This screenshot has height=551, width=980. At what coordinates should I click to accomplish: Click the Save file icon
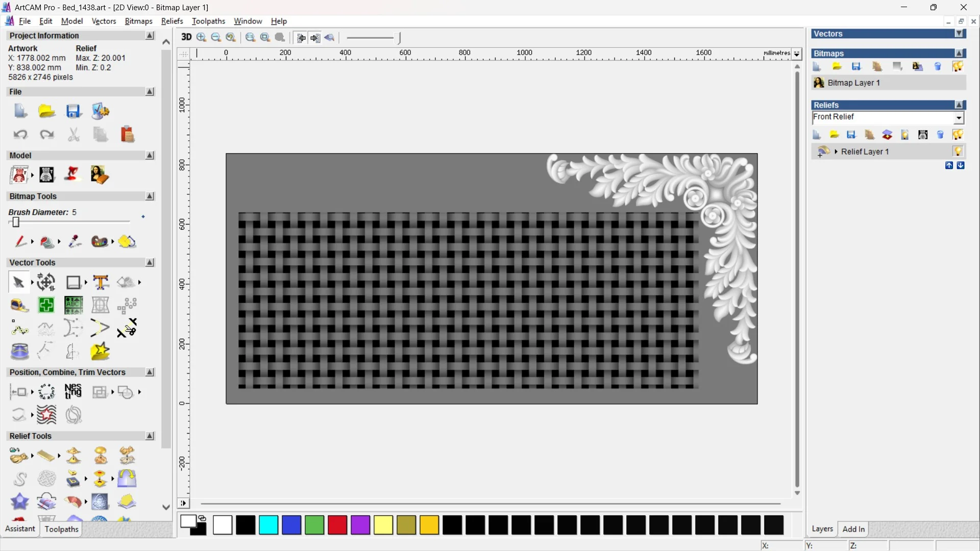point(73,111)
